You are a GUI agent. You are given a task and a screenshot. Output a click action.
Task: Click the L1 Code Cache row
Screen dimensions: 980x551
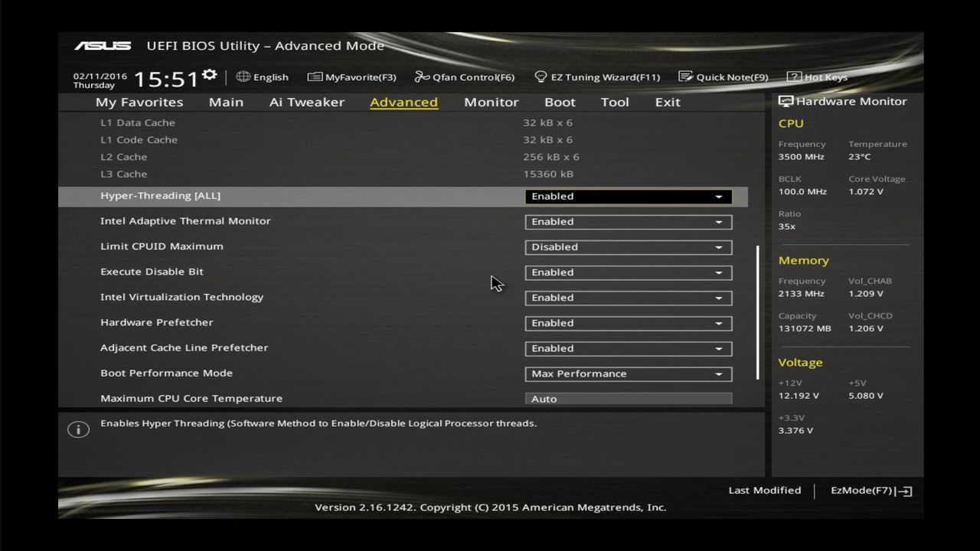coord(403,140)
